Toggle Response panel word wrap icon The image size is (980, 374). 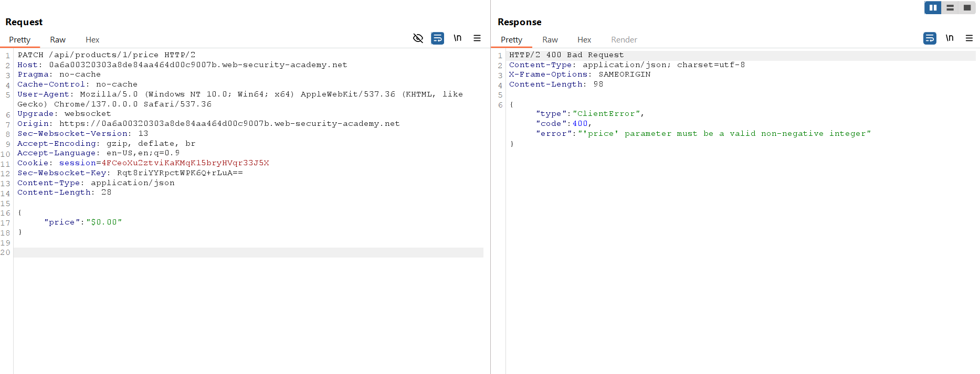click(930, 38)
